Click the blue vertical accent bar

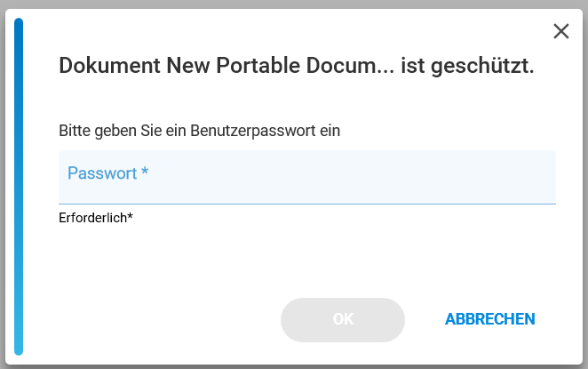[x=19, y=187]
